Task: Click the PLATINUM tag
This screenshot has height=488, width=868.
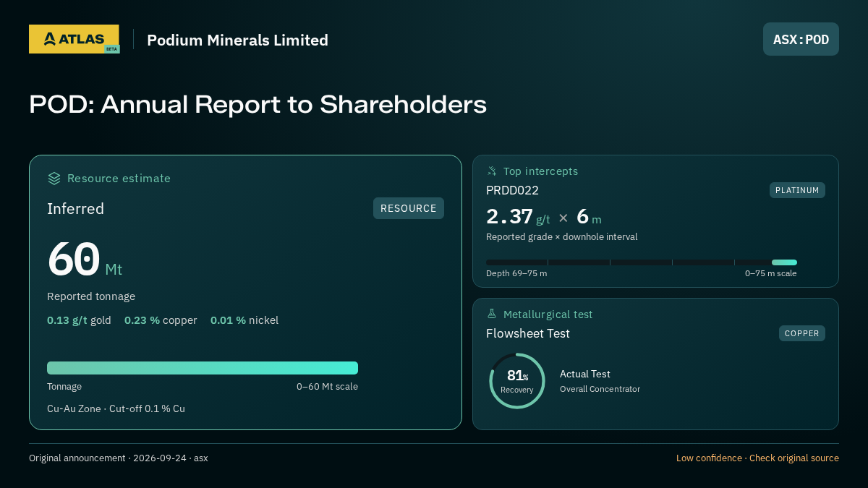Action: [797, 190]
